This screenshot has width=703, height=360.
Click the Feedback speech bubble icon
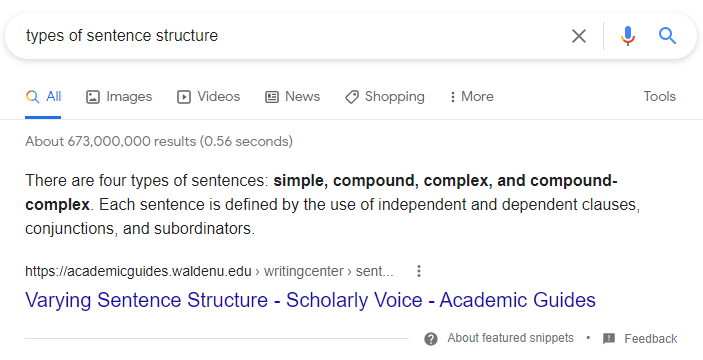tap(609, 338)
